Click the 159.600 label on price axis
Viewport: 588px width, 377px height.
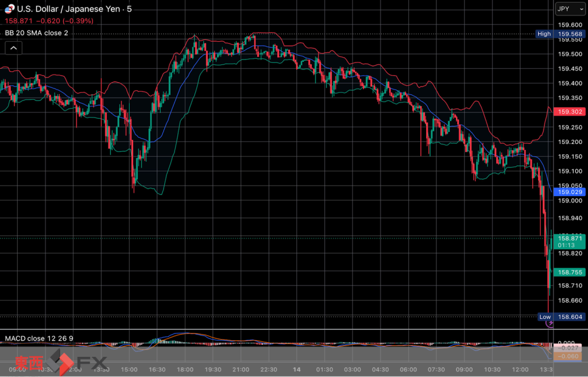coord(570,25)
